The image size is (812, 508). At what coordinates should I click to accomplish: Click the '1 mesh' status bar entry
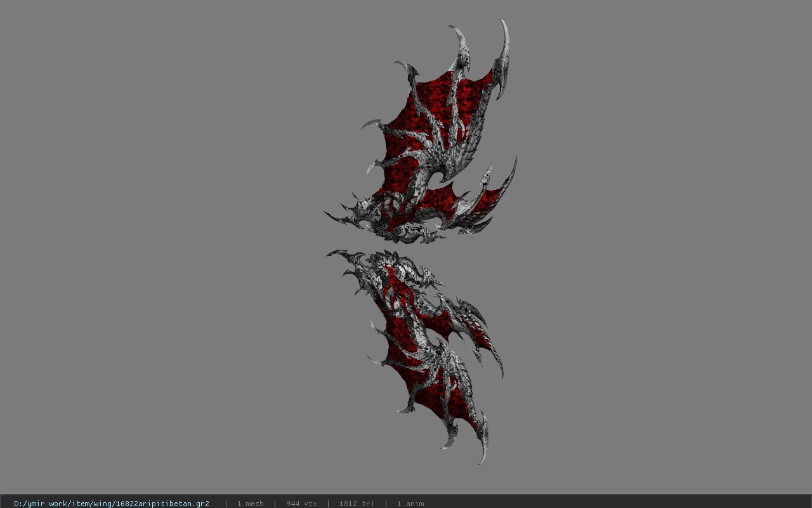point(250,504)
